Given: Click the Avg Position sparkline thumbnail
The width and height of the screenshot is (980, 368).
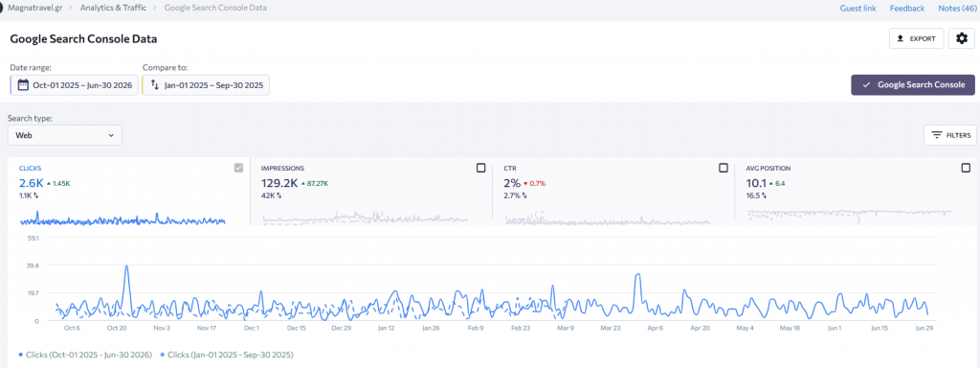Looking at the screenshot, I should pos(850,216).
